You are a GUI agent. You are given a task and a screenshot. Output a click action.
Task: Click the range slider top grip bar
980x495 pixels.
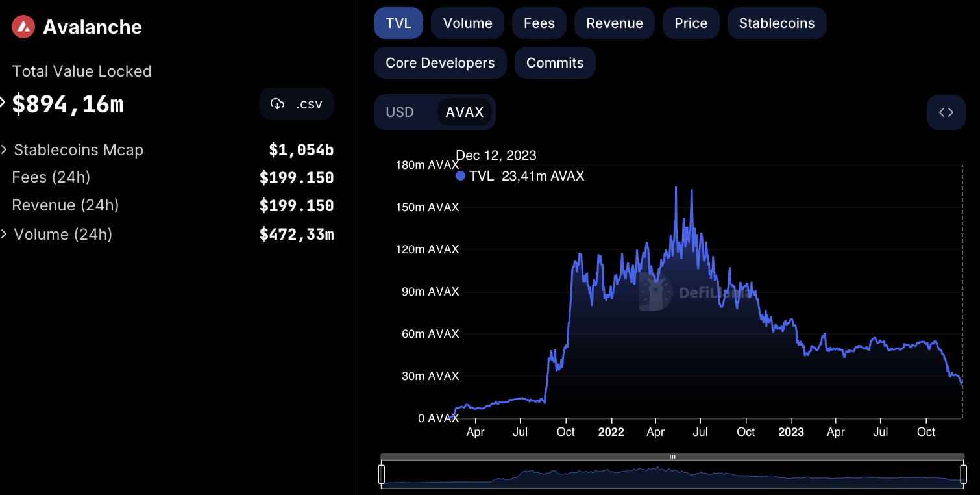click(672, 457)
